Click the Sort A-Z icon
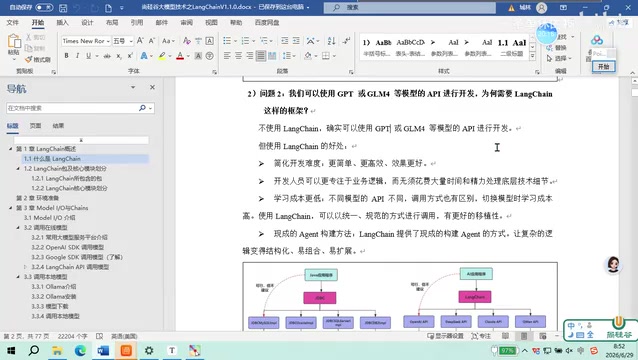The height and width of the screenshot is (360, 638). tap(331, 41)
